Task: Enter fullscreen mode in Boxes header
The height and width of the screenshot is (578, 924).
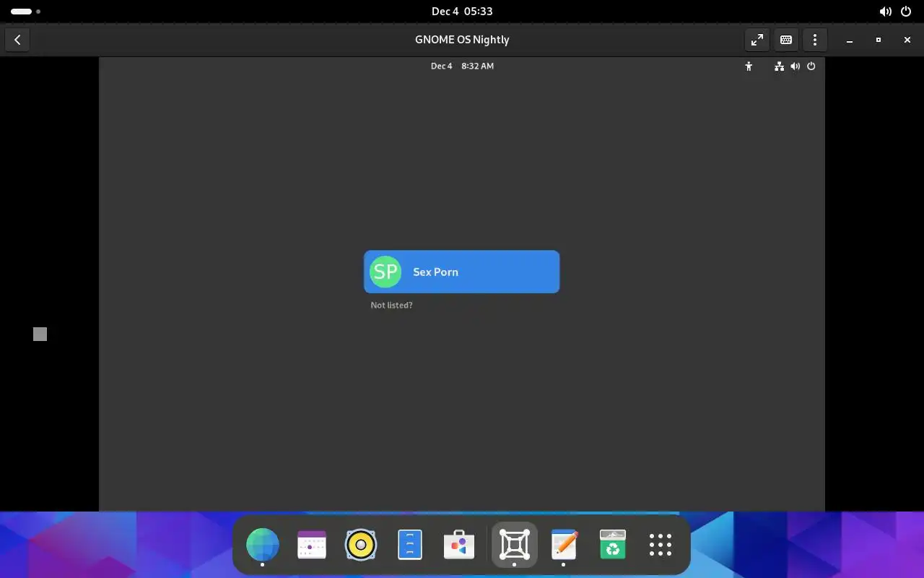Action: (x=757, y=40)
